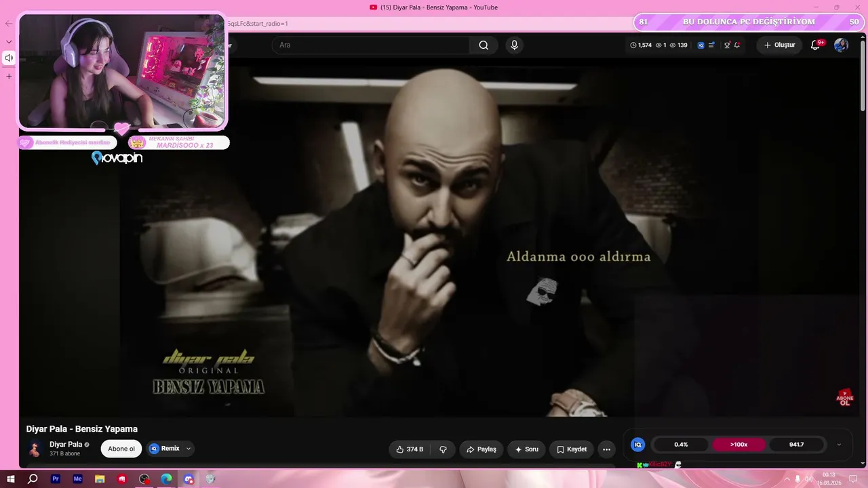
Task: Click the 371 B abone subscriber count
Action: tap(64, 454)
